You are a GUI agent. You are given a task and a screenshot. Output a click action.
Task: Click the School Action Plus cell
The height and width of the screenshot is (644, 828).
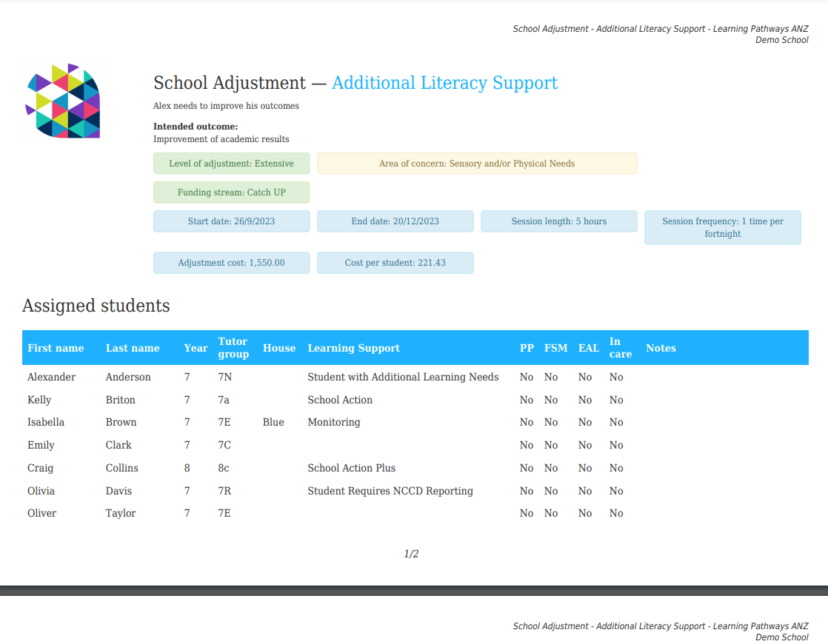tap(352, 469)
